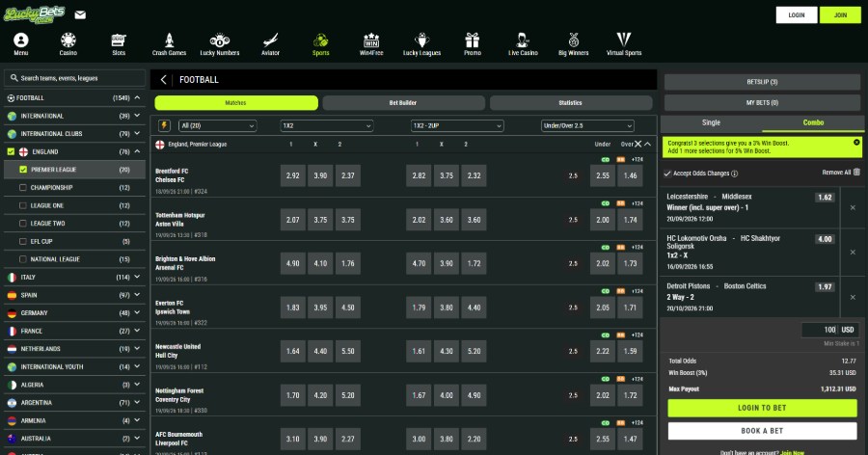
Task: Open the messages envelope icon
Action: [80, 15]
